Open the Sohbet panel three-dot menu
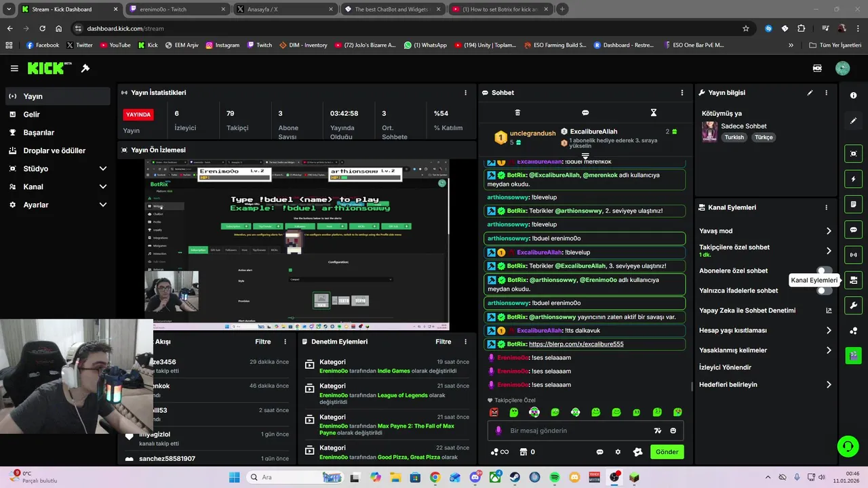This screenshot has height=488, width=868. [682, 92]
